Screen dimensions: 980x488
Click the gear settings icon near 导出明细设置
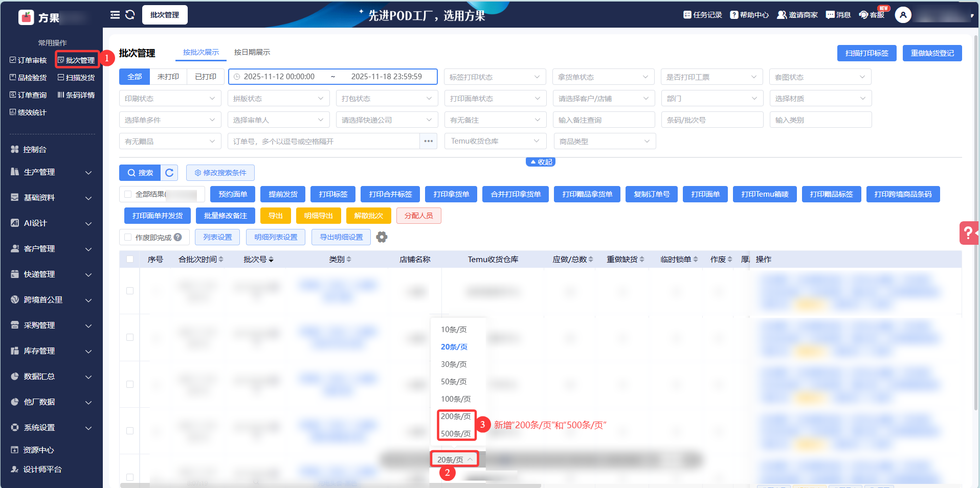382,237
